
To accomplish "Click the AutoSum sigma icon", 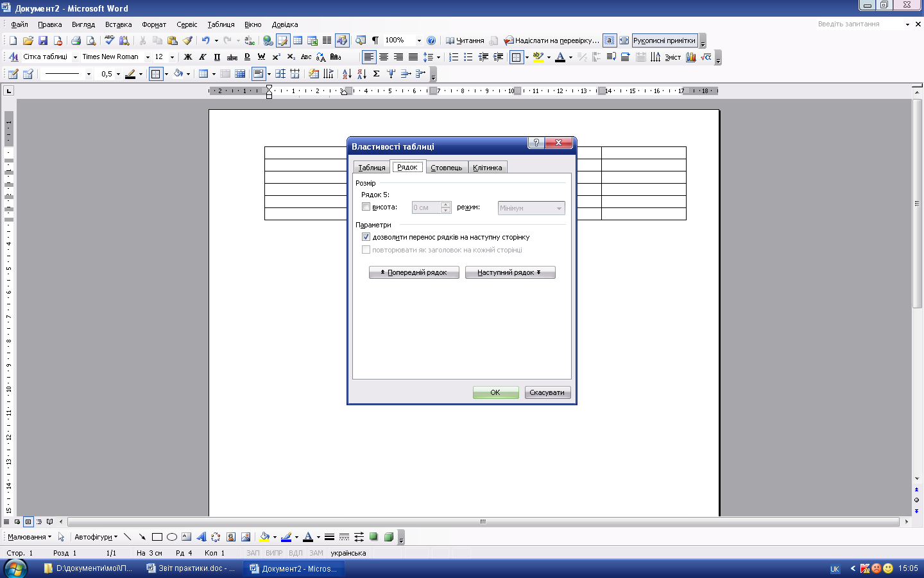I will click(x=377, y=74).
